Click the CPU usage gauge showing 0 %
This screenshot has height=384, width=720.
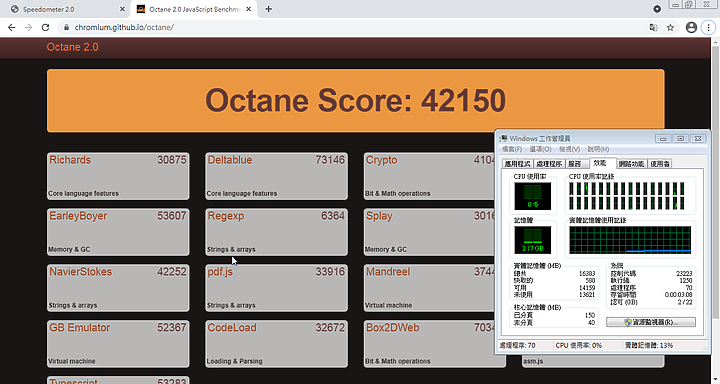pos(533,196)
